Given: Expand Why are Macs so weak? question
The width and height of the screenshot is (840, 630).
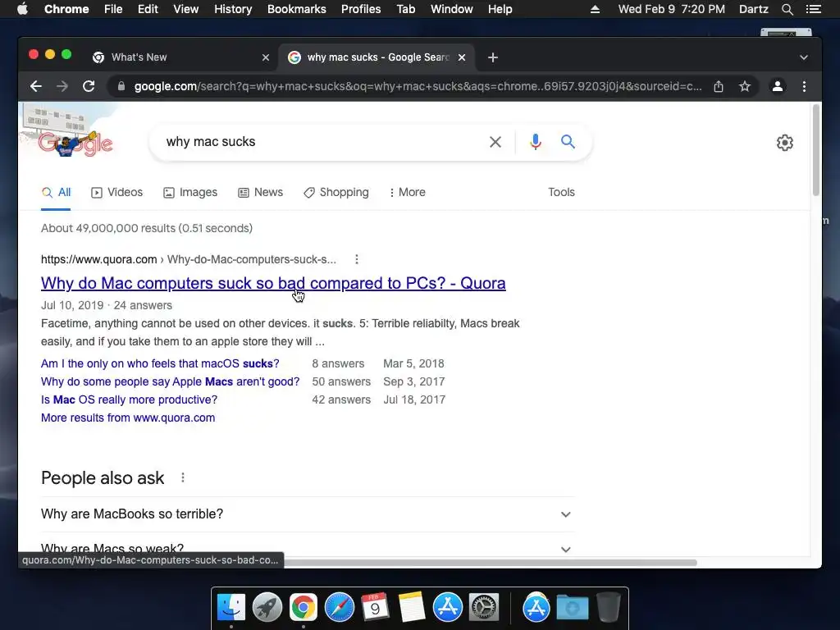Looking at the screenshot, I should pyautogui.click(x=308, y=549).
